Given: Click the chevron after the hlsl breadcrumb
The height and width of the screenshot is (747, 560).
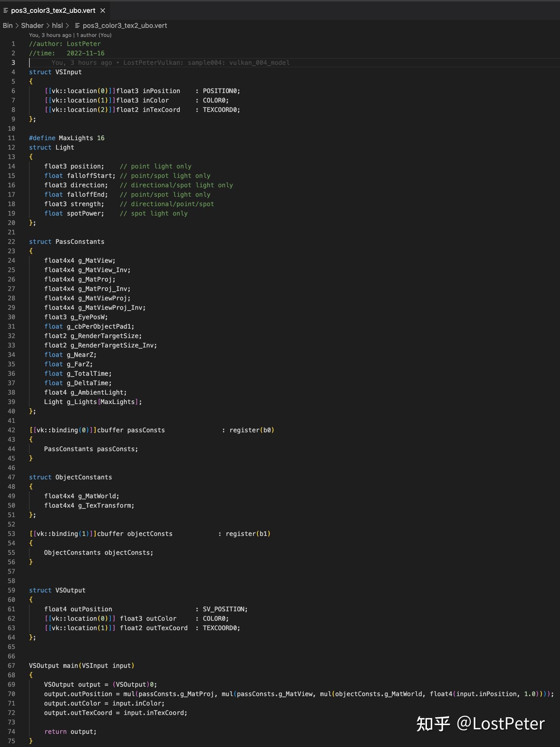Looking at the screenshot, I should pos(67,26).
